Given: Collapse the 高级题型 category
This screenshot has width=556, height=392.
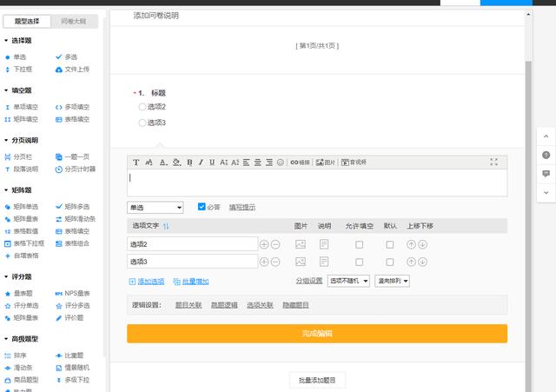Looking at the screenshot, I should click(21, 339).
